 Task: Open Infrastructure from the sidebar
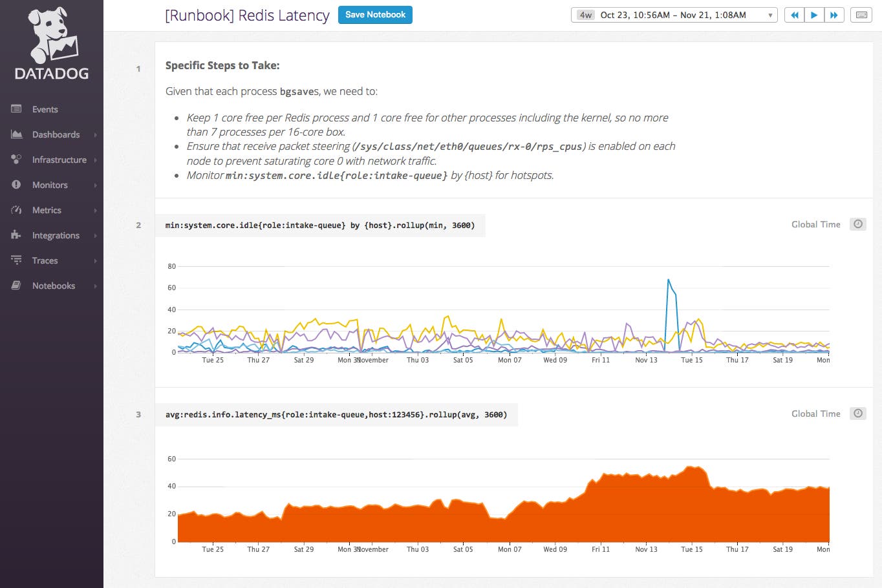pyautogui.click(x=59, y=160)
